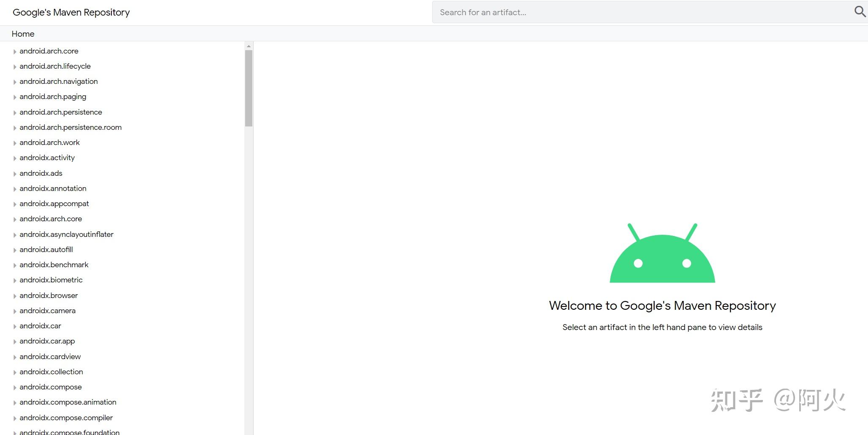
Task: Select the androidx.compose.animation group label
Action: coord(68,402)
